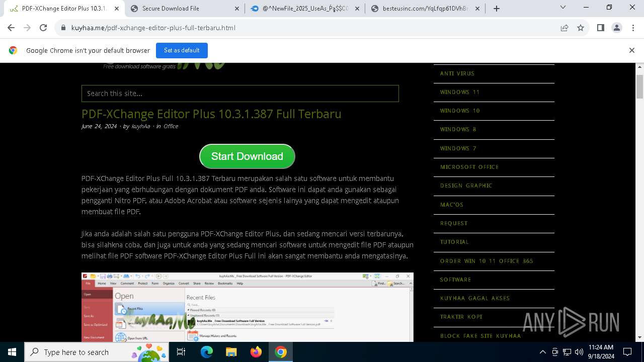
Task: Open the Chrome side panel icon
Action: tap(600, 28)
